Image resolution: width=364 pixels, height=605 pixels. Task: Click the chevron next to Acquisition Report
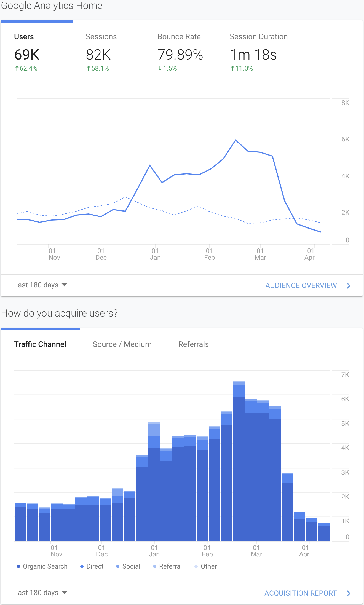coord(348,593)
